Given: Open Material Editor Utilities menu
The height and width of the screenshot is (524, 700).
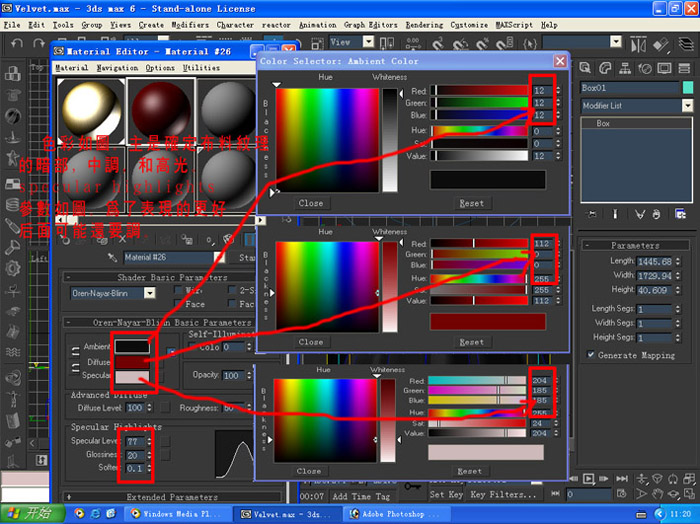Looking at the screenshot, I should 201,68.
